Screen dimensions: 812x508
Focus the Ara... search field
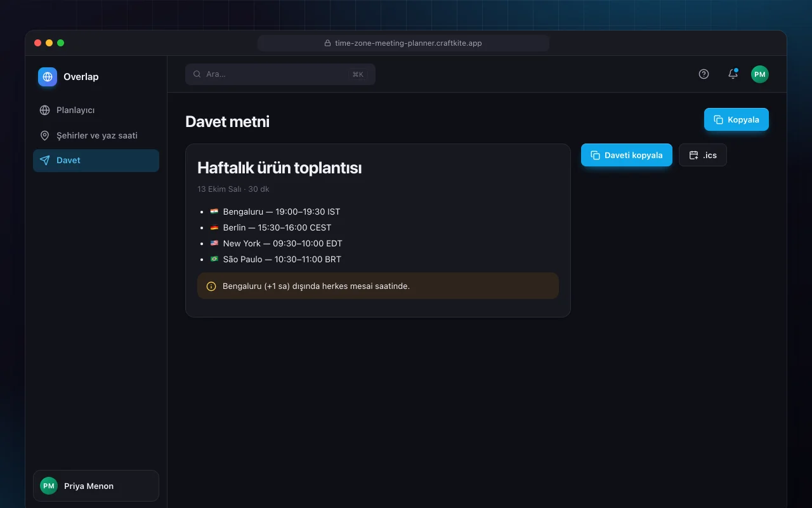280,74
